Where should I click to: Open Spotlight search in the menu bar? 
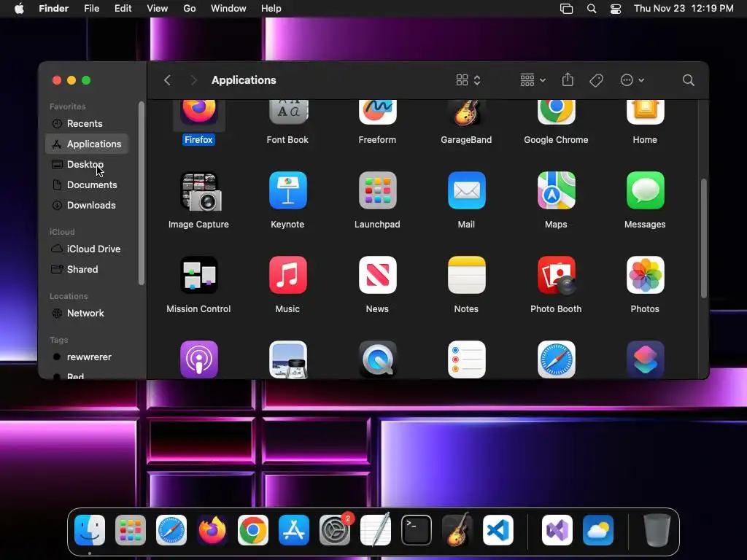pyautogui.click(x=591, y=9)
